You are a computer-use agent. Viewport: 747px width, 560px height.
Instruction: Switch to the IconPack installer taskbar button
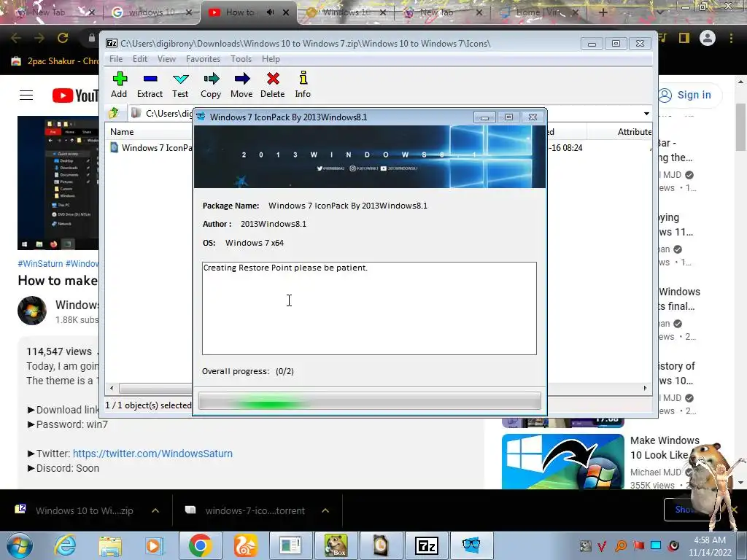[471, 545]
